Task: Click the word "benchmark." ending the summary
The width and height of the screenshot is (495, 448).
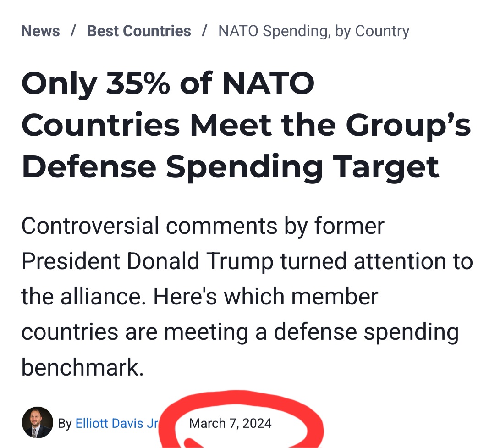Action: (82, 367)
